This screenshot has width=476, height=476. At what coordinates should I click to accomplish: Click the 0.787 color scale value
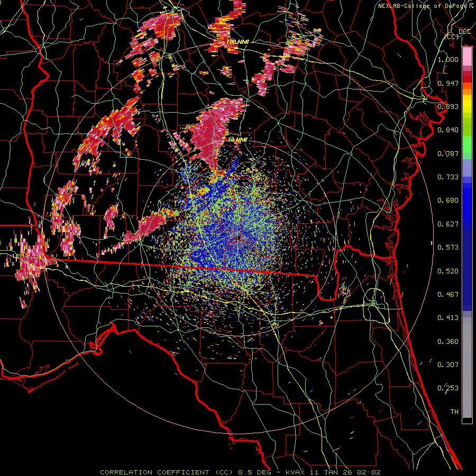(x=448, y=153)
